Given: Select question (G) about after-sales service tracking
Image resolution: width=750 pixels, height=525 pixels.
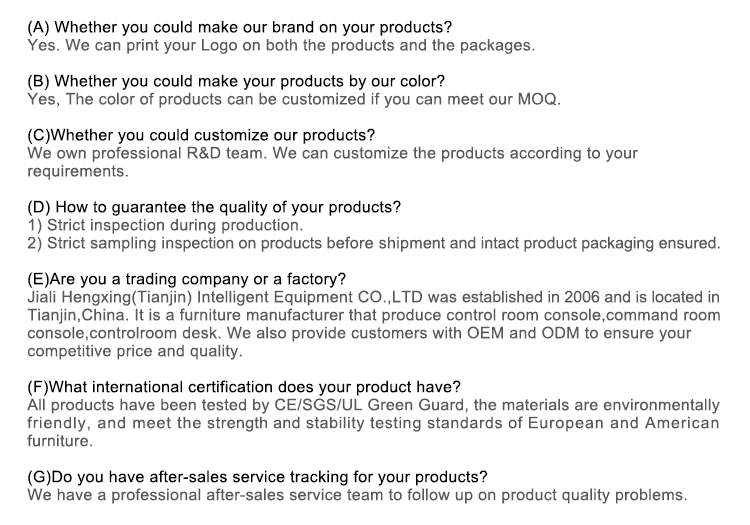Looking at the screenshot, I should 257,477.
